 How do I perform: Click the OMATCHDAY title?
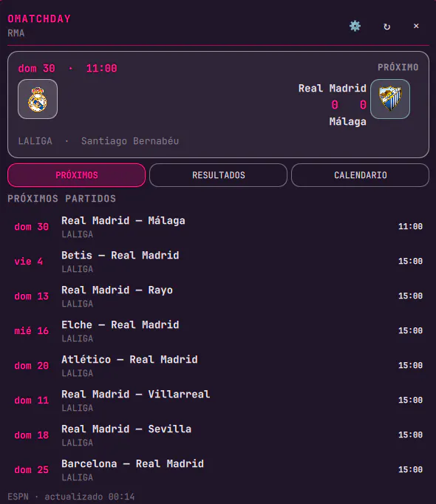39,18
